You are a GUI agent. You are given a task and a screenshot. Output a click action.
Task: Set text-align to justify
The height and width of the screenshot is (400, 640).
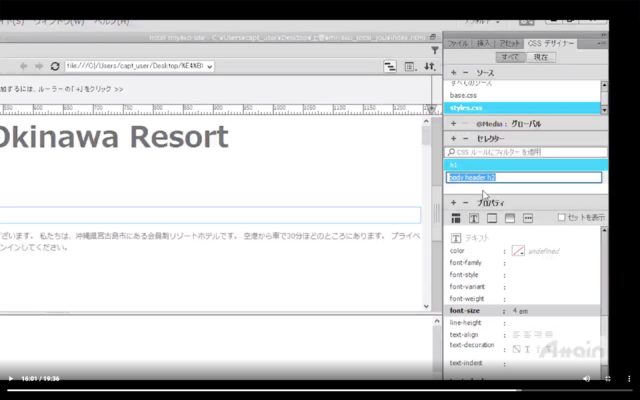pos(549,335)
